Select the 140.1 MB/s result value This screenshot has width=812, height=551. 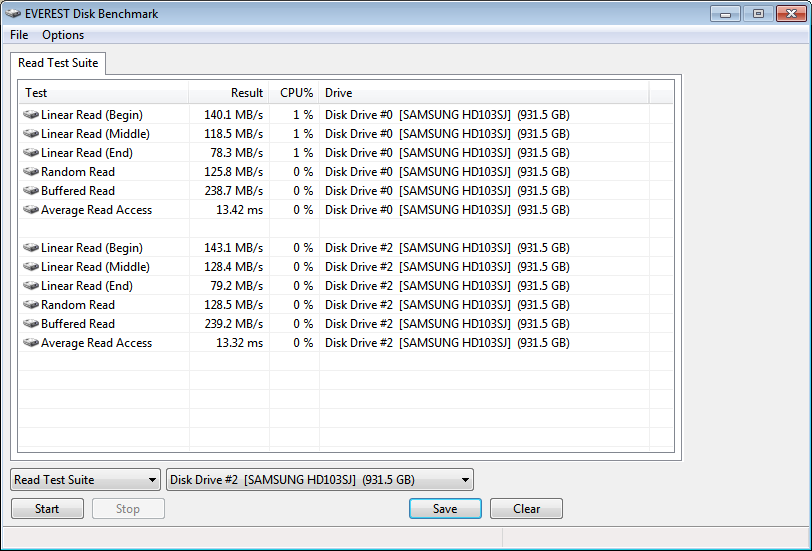[234, 114]
